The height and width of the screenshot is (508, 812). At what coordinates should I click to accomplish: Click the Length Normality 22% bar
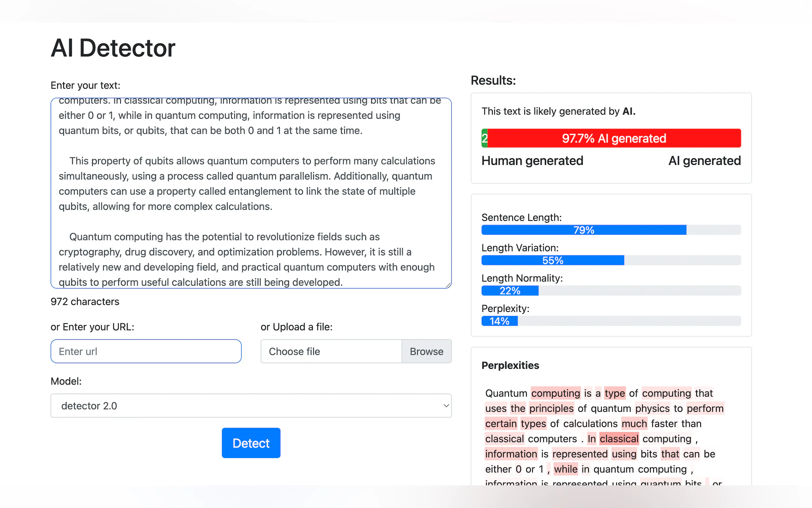pyautogui.click(x=510, y=290)
